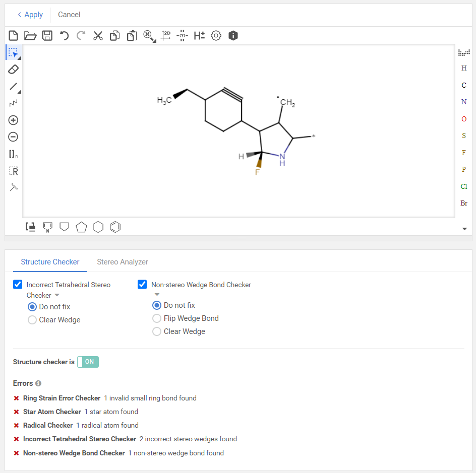The width and height of the screenshot is (476, 473).
Task: Pick the red Oxygen atom
Action: pyautogui.click(x=464, y=119)
